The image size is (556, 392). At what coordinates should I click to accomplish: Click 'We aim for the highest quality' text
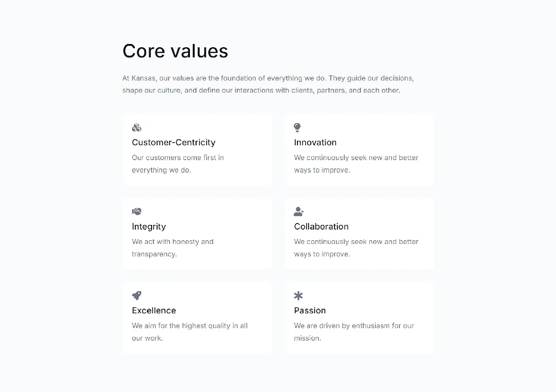[x=190, y=332]
